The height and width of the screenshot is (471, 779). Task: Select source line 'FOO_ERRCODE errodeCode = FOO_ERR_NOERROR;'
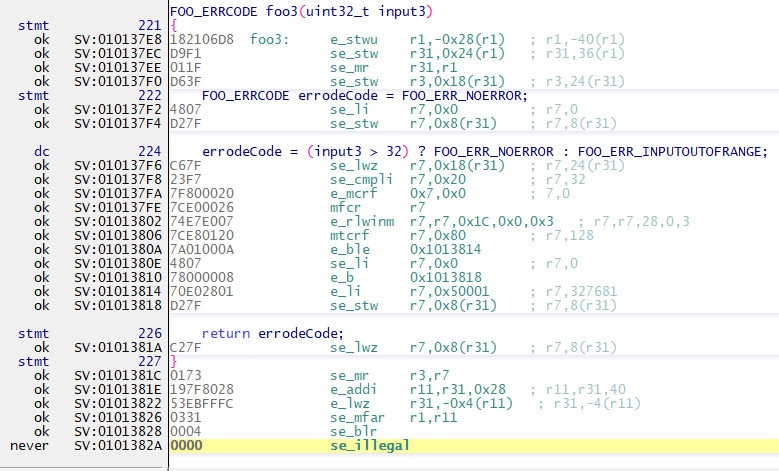pos(365,95)
